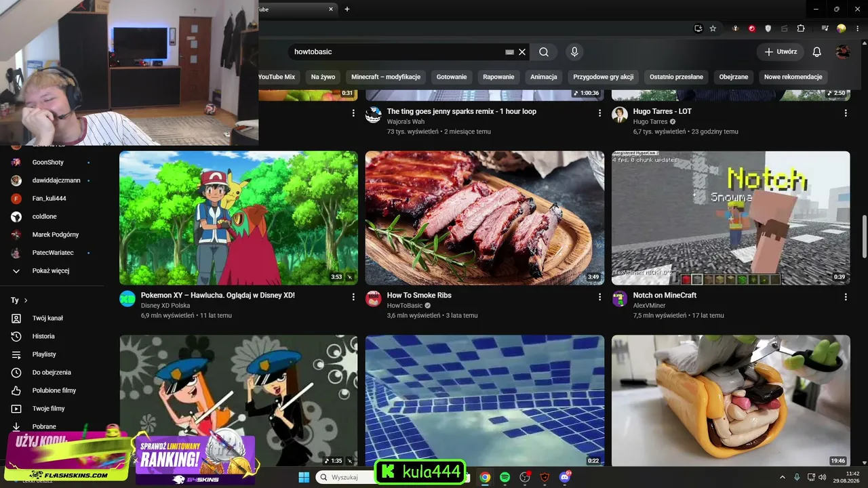The width and height of the screenshot is (868, 488).
Task: Open the browser extensions puzzle icon
Action: tap(801, 28)
